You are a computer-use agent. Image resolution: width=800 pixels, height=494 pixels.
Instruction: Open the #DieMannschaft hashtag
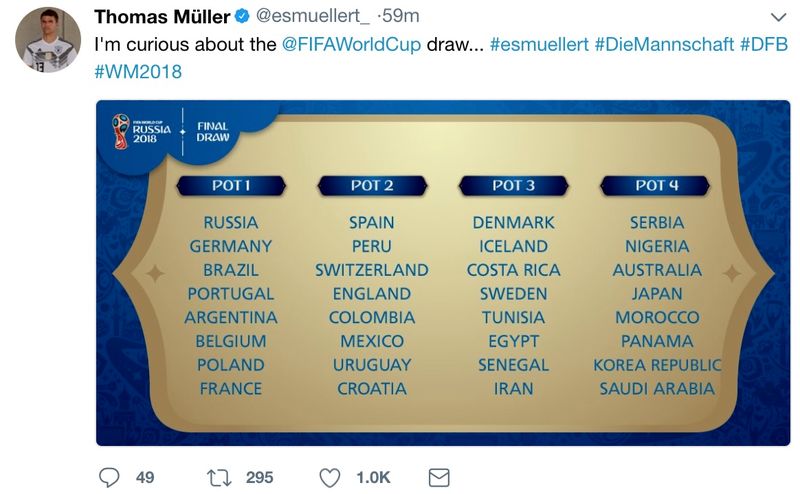(x=664, y=44)
